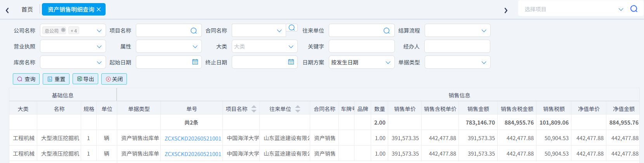644x163 pixels.
Task: Open second row's ZCXSCKD20260521001 link
Action: tap(193, 154)
